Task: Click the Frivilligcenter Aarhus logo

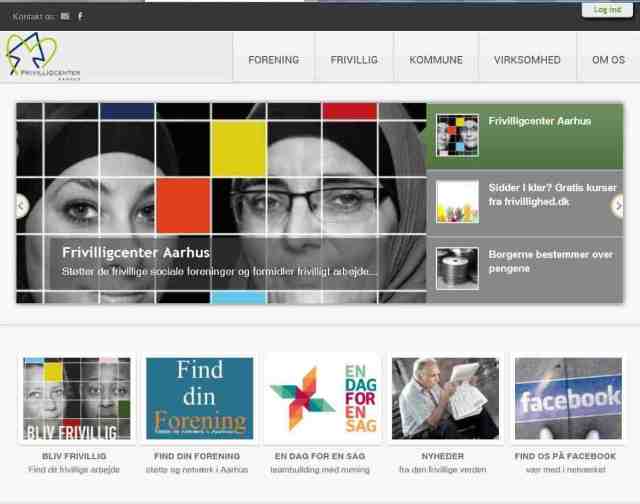Action: 44,57
